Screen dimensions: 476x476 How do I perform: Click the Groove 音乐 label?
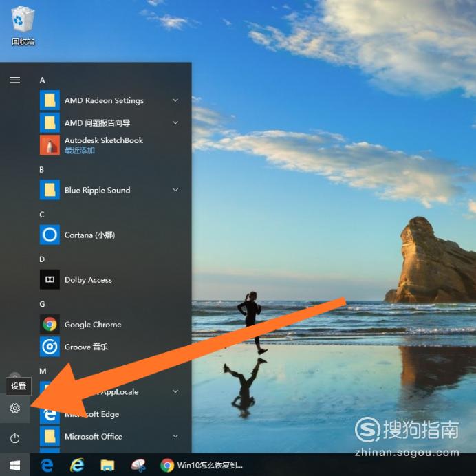click(86, 347)
